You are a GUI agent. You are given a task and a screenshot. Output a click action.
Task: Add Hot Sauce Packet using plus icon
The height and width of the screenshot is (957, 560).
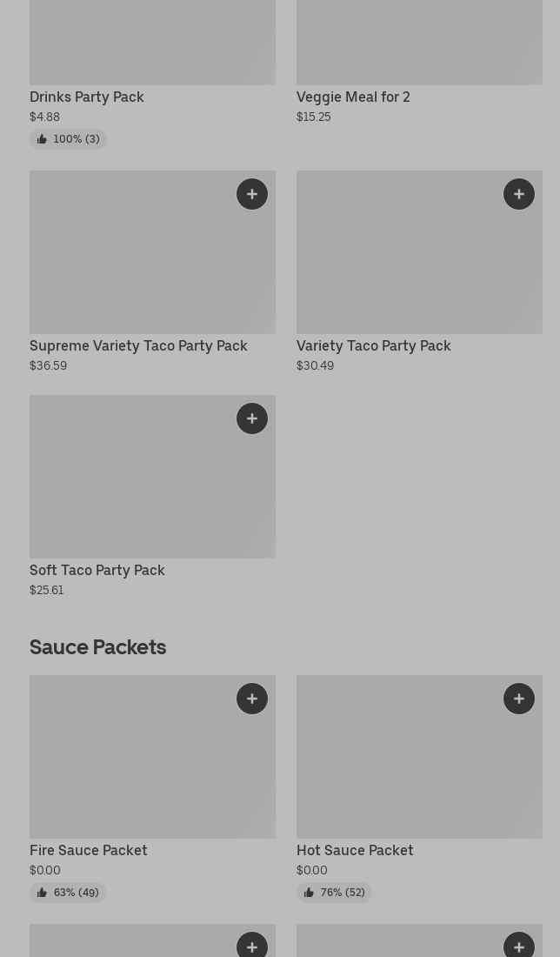[519, 699]
